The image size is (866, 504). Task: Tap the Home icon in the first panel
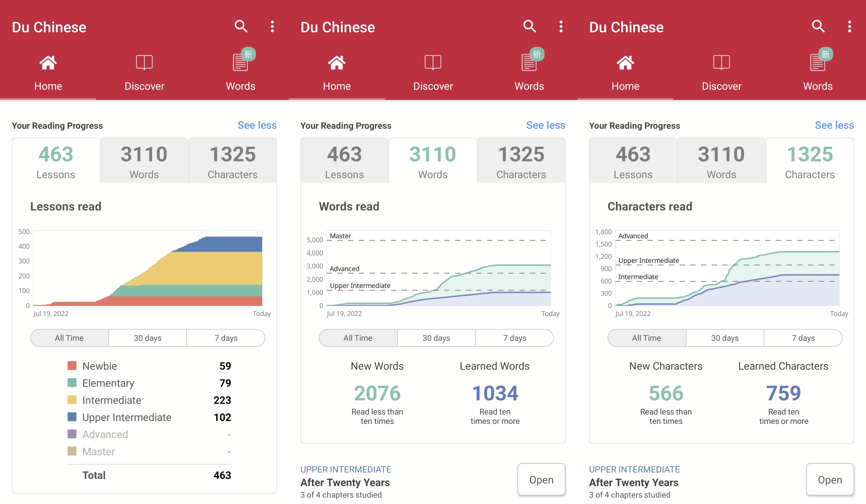pyautogui.click(x=48, y=63)
